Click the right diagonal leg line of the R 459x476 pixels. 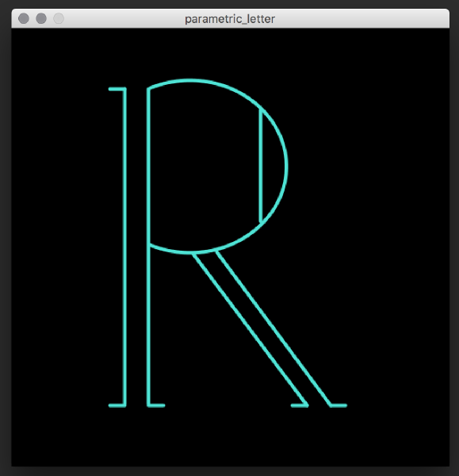click(x=273, y=328)
